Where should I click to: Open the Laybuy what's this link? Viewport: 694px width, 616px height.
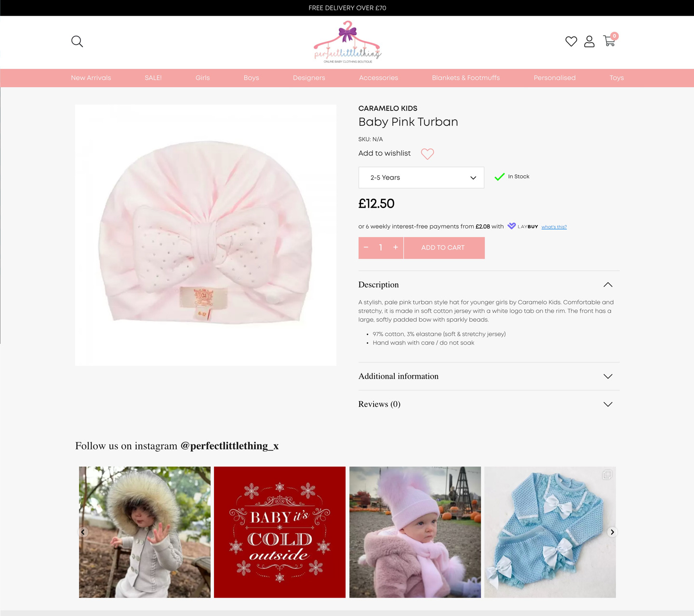[x=554, y=227]
